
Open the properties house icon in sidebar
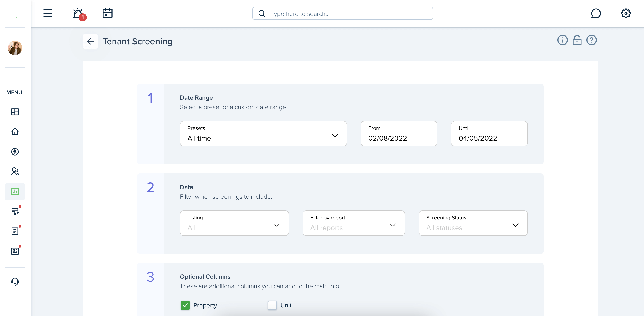15,132
